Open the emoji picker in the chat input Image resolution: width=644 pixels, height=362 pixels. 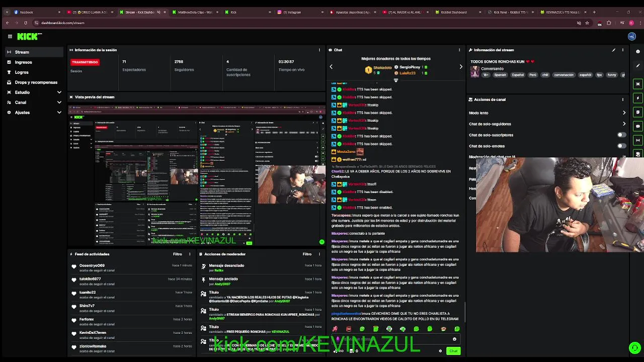tap(454, 339)
